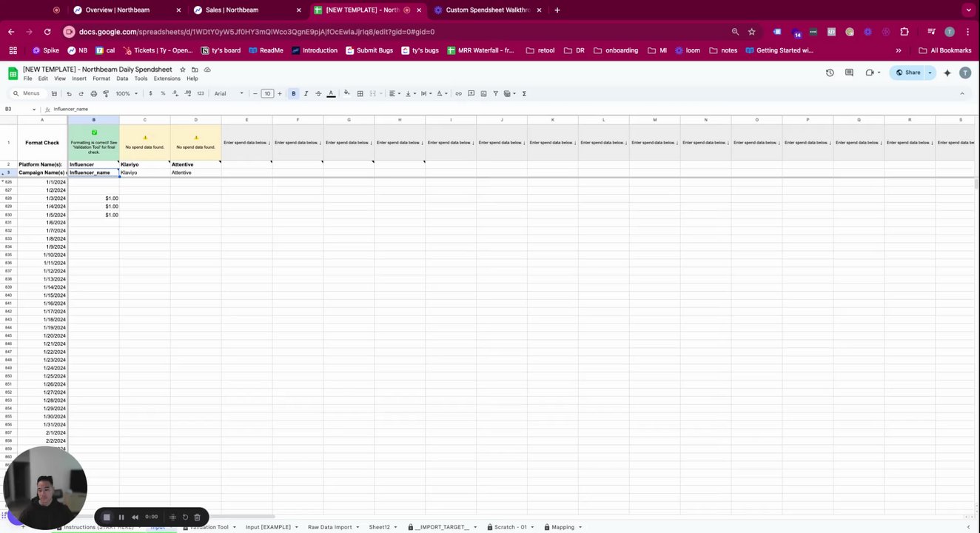Open Chrome Extensions puzzle icon
Image resolution: width=980 pixels, height=533 pixels.
click(904, 32)
